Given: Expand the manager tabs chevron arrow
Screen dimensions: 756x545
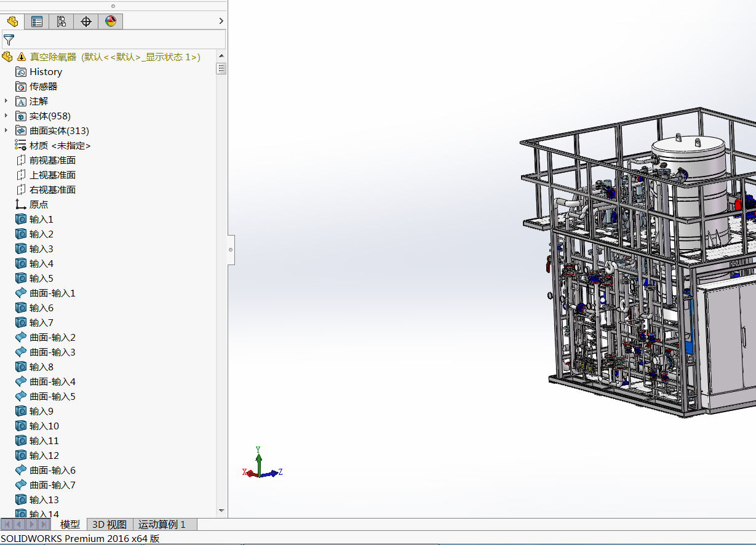Looking at the screenshot, I should tap(221, 21).
